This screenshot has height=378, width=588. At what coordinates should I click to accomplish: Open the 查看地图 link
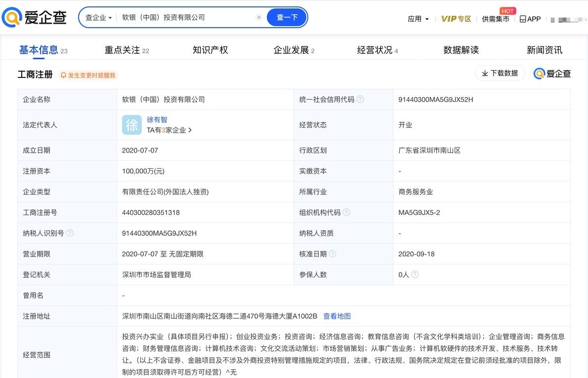click(336, 316)
